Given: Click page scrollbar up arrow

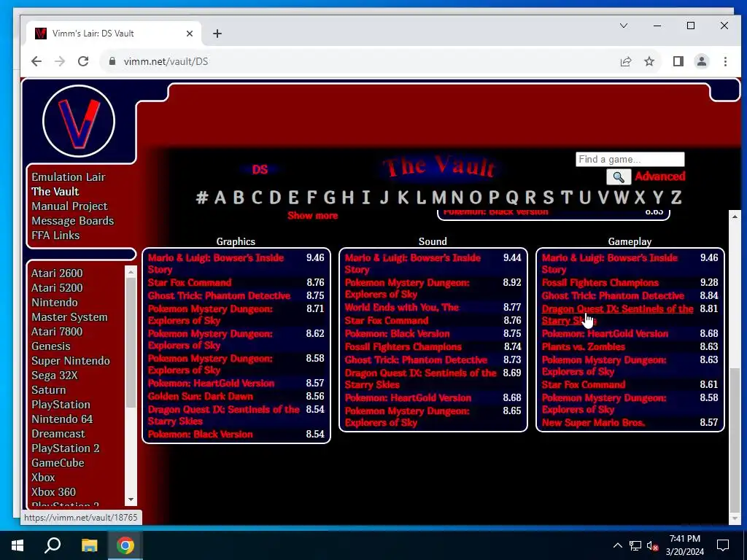Looking at the screenshot, I should (735, 216).
